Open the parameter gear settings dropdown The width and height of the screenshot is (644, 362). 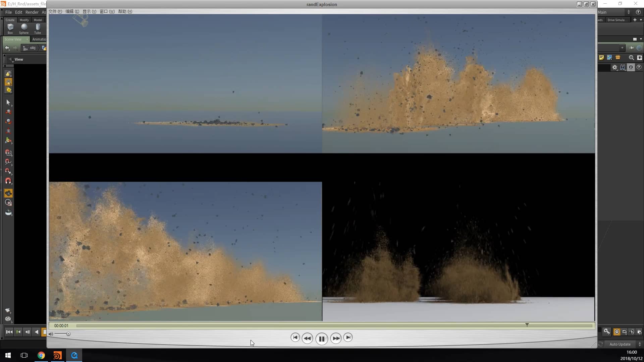(615, 67)
